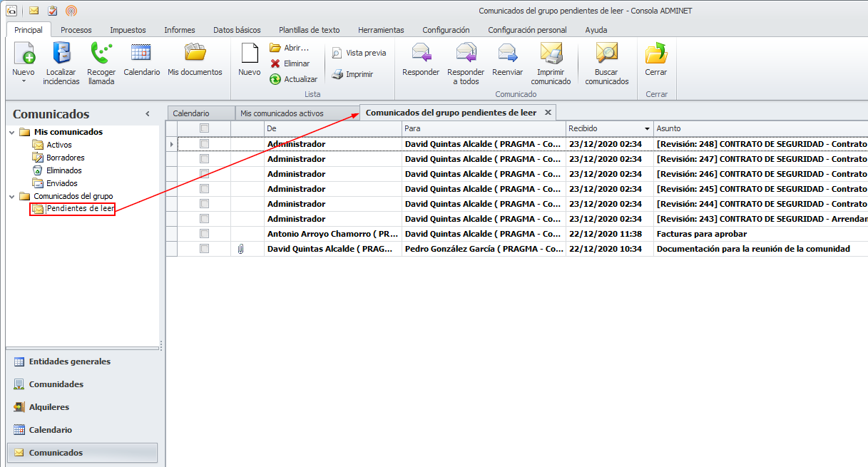Viewport: 868px width, 467px height.
Task: Check the Revisión 245 row checkbox
Action: coord(204,189)
